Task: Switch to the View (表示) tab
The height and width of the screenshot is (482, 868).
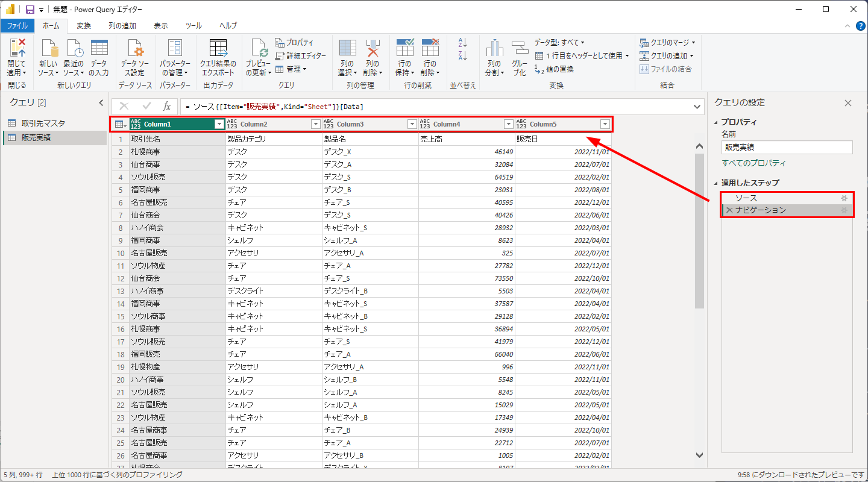Action: 161,26
